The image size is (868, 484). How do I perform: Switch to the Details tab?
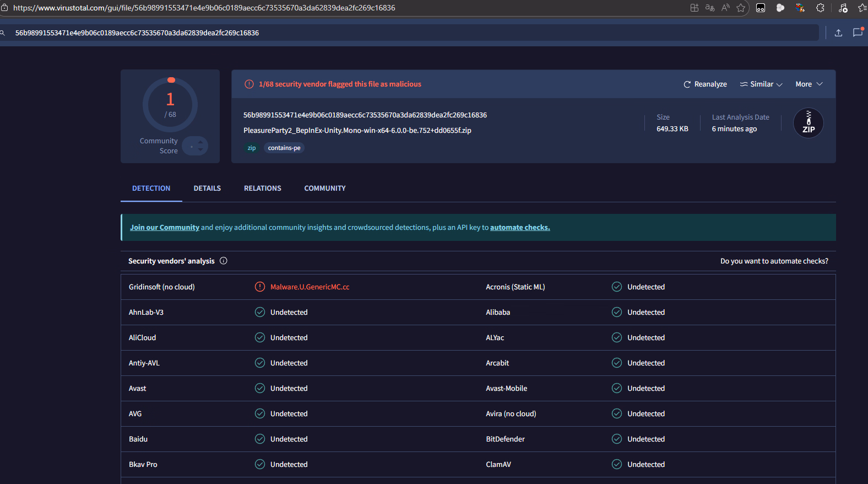[207, 189]
